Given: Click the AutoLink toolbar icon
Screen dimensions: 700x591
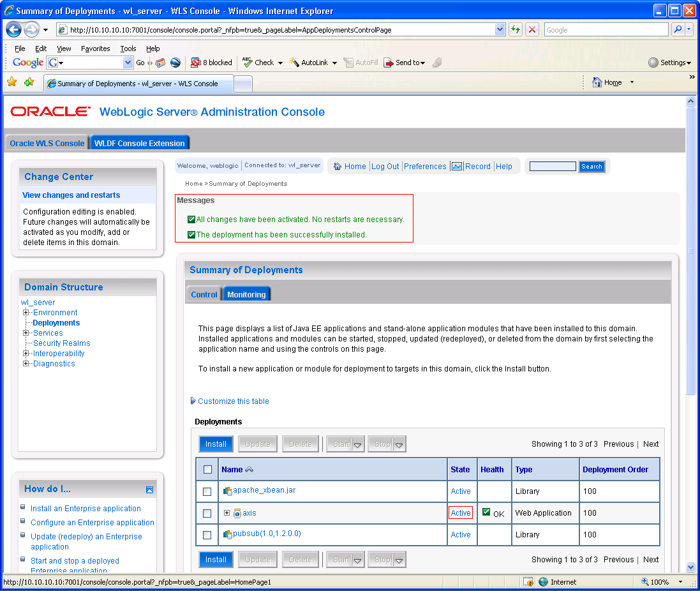Looking at the screenshot, I should point(294,63).
